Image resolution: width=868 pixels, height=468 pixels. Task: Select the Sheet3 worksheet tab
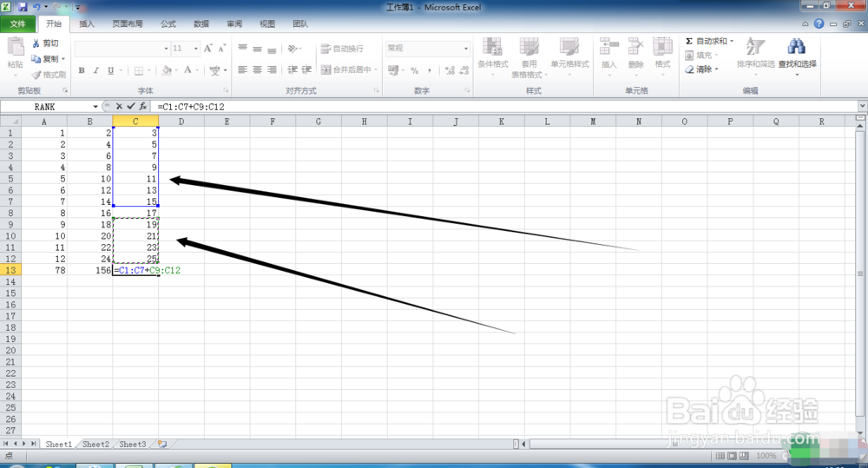132,445
